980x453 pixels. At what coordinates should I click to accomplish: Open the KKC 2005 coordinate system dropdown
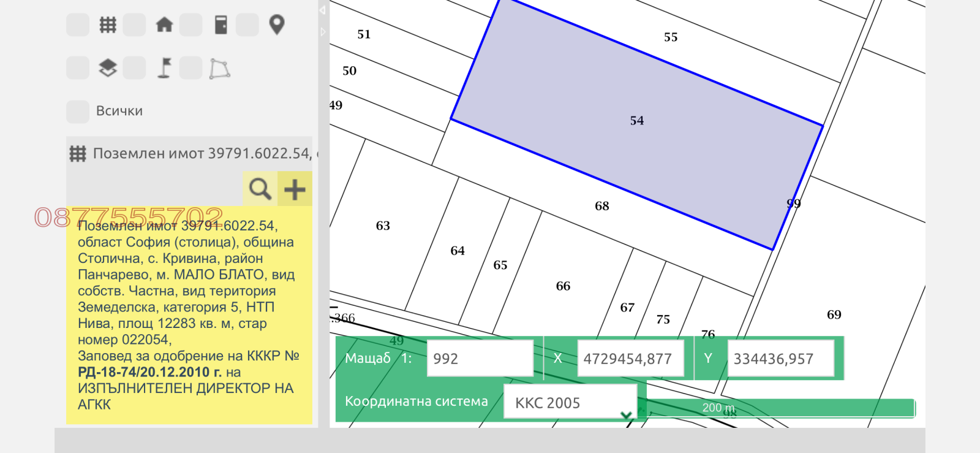tap(570, 403)
